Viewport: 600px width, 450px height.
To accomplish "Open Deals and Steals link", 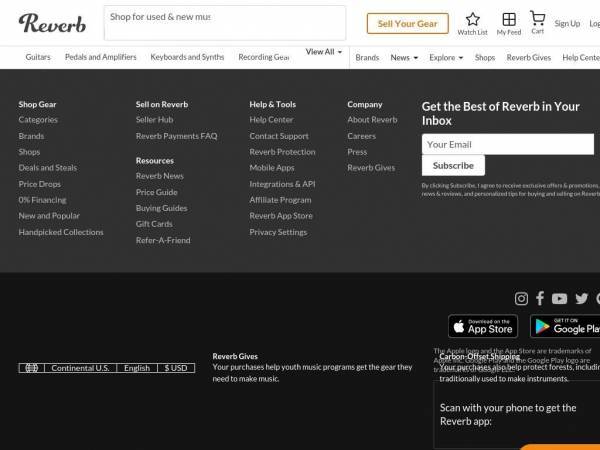I will click(48, 168).
